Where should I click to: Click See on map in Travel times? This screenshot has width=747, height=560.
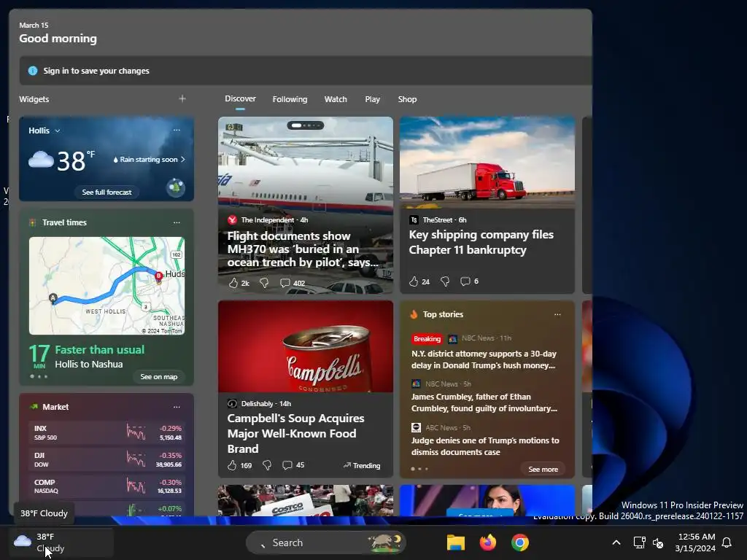(x=158, y=377)
